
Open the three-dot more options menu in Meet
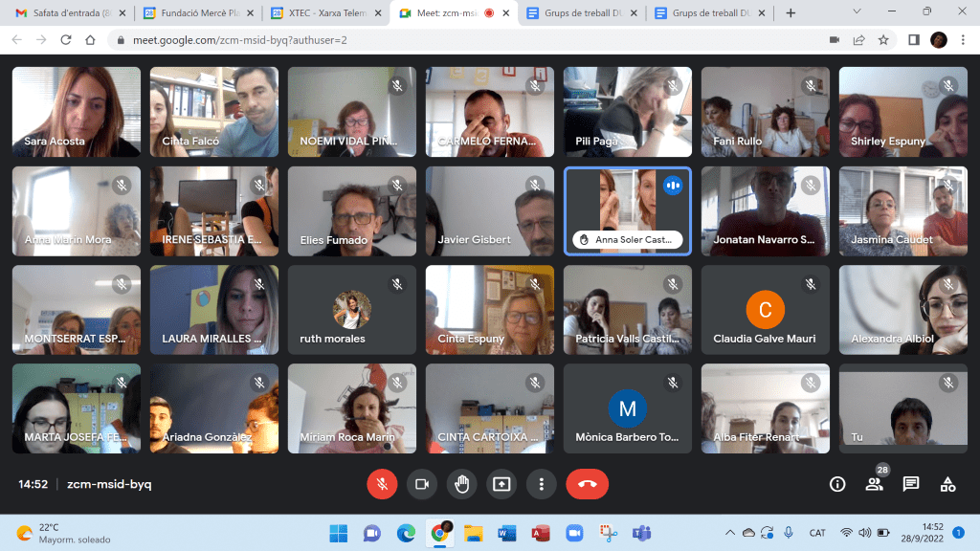(x=542, y=484)
